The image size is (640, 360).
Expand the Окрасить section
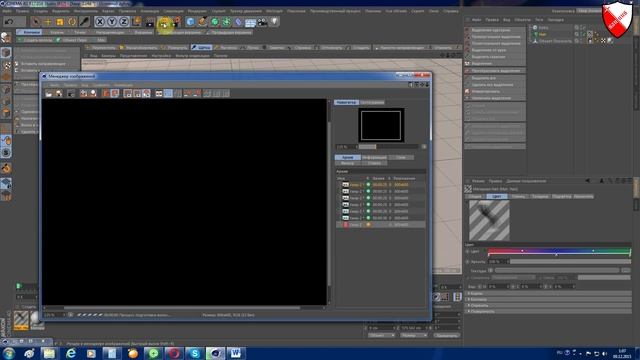click(549, 305)
